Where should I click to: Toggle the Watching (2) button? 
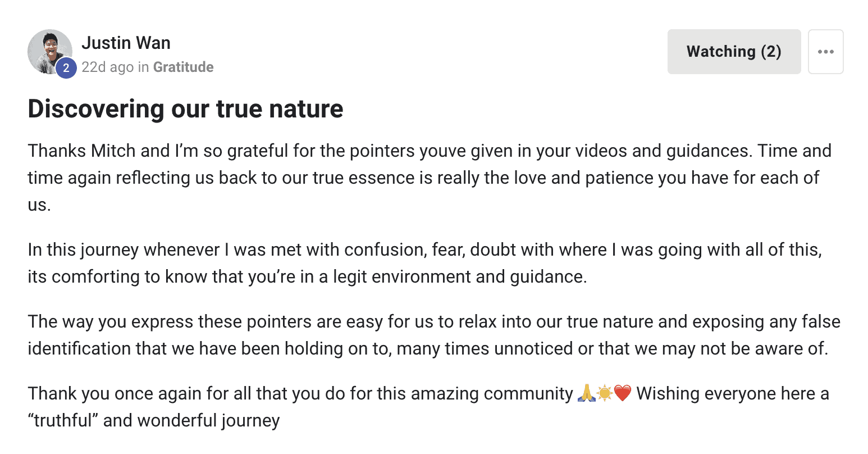[x=734, y=52]
